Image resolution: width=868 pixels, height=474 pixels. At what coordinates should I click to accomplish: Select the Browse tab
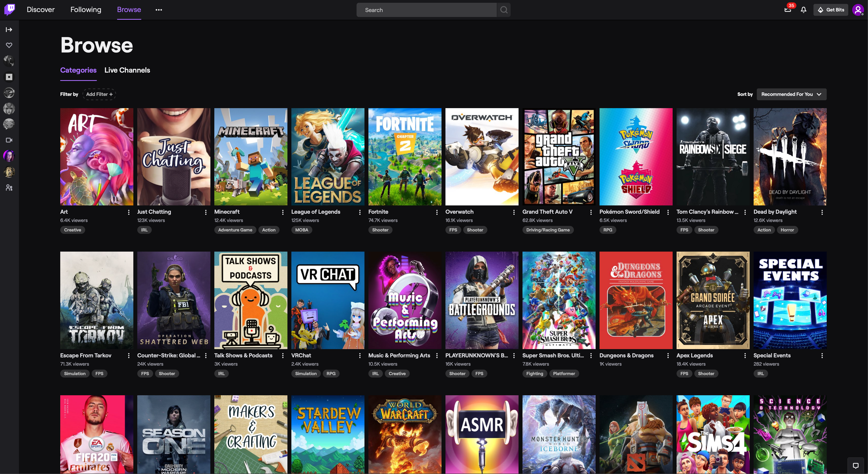tap(129, 10)
